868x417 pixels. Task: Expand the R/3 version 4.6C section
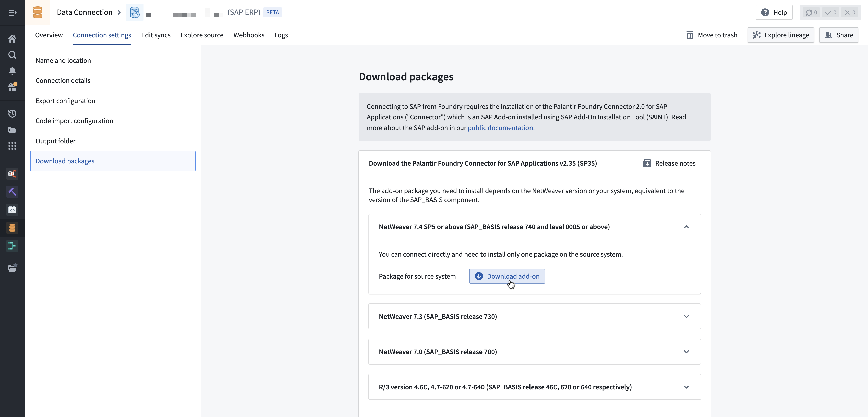pos(686,387)
